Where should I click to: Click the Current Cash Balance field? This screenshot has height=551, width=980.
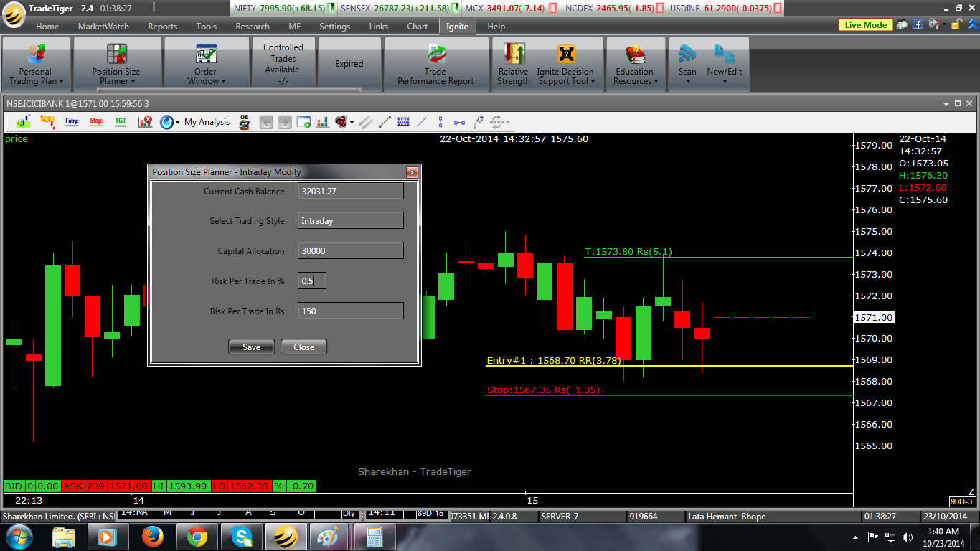[351, 191]
